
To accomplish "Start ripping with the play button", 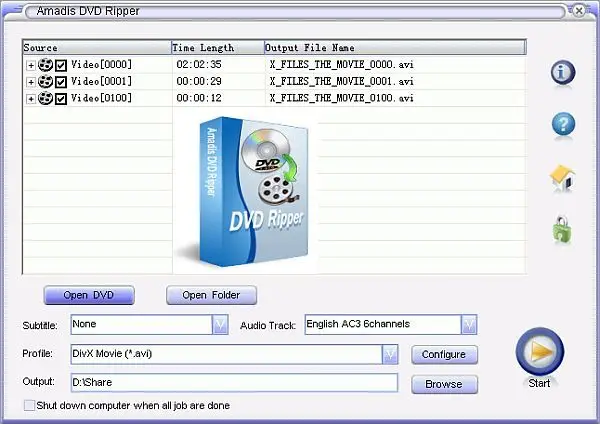I will (540, 351).
